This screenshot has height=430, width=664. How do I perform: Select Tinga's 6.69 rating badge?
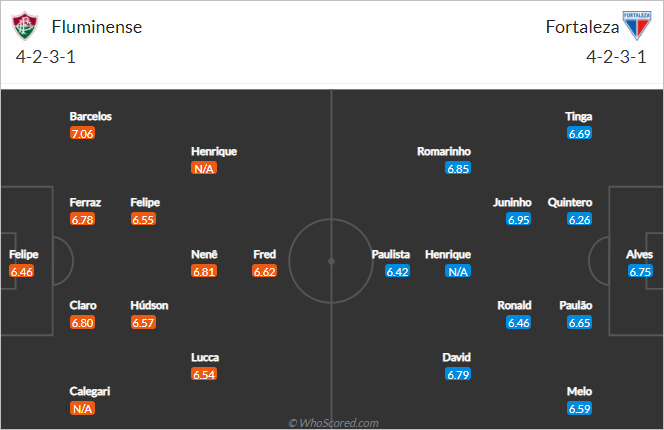tap(579, 133)
